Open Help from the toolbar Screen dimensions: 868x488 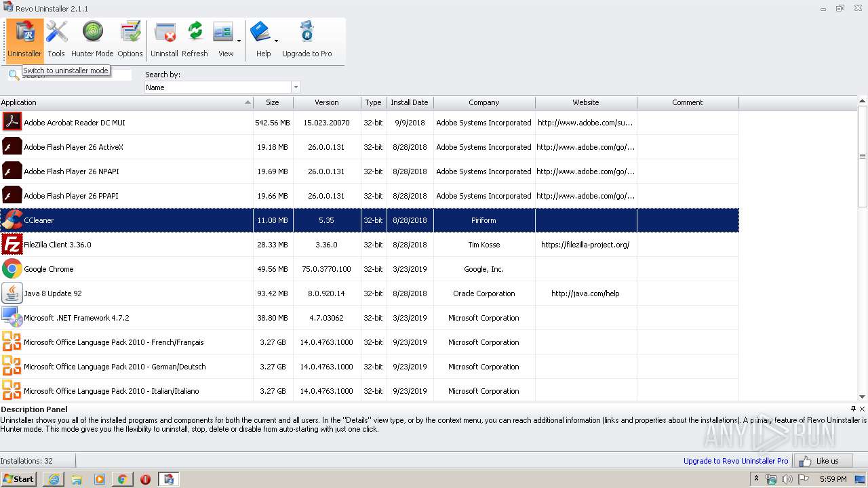[261, 40]
